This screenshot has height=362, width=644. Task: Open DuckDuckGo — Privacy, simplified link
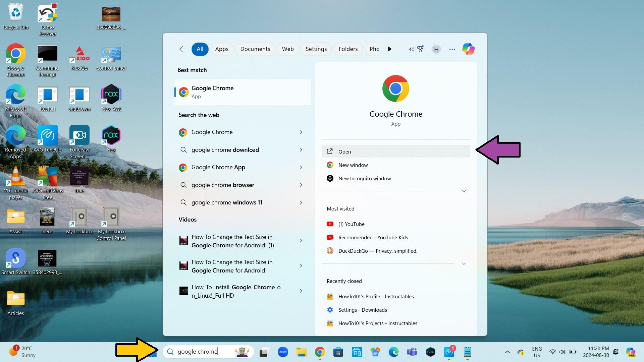[x=396, y=251]
